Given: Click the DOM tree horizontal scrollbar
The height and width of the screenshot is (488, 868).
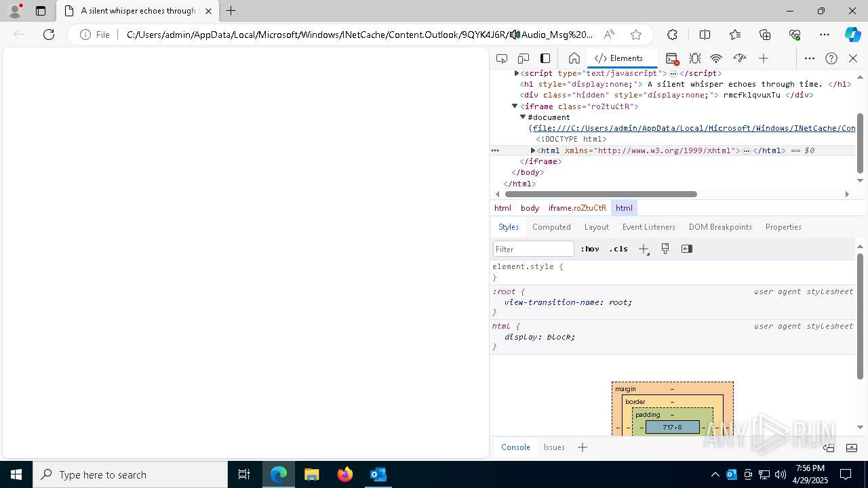Looking at the screenshot, I should coord(601,194).
